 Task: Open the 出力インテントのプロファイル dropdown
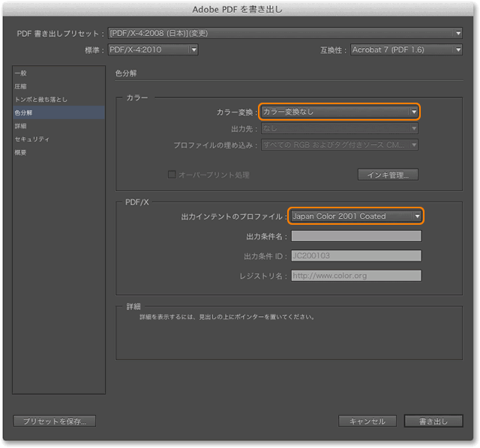[355, 217]
